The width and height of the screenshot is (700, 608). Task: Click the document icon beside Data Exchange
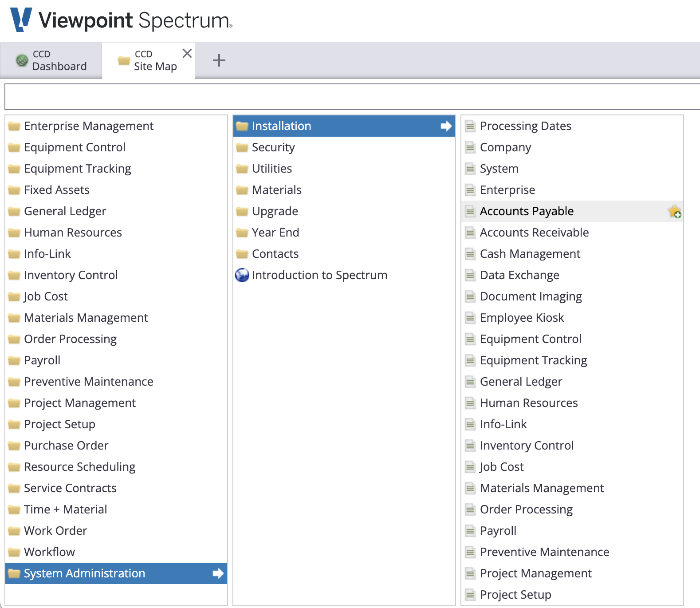[470, 275]
